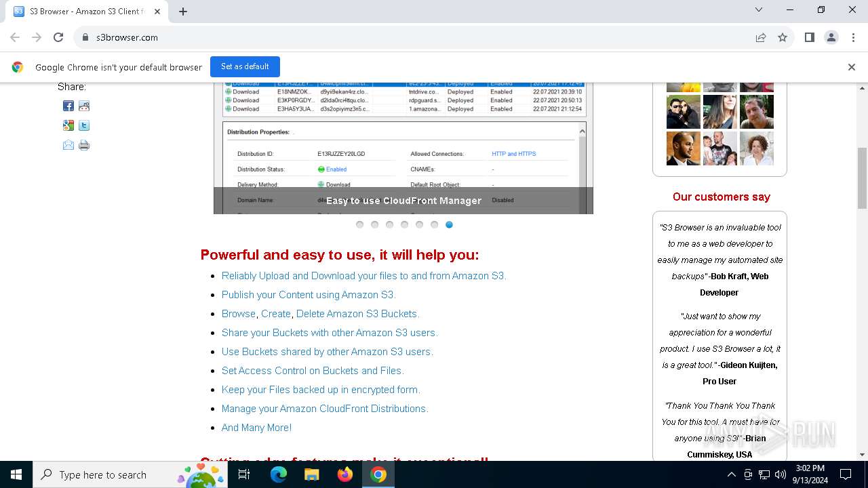The height and width of the screenshot is (488, 868).
Task: Open Chrome three-dot menu
Action: pos(853,37)
